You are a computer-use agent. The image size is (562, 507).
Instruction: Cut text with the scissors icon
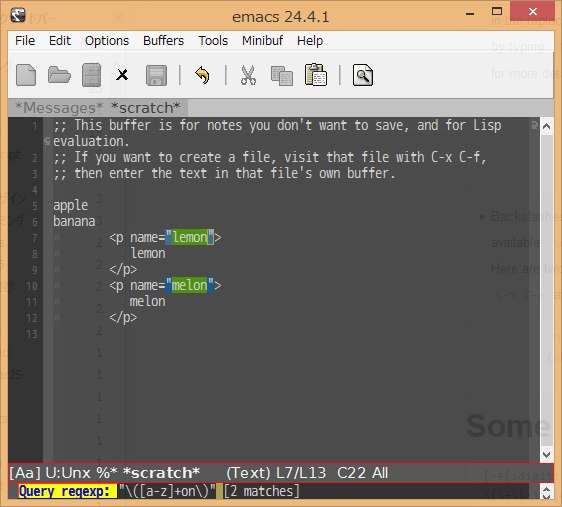[x=248, y=75]
